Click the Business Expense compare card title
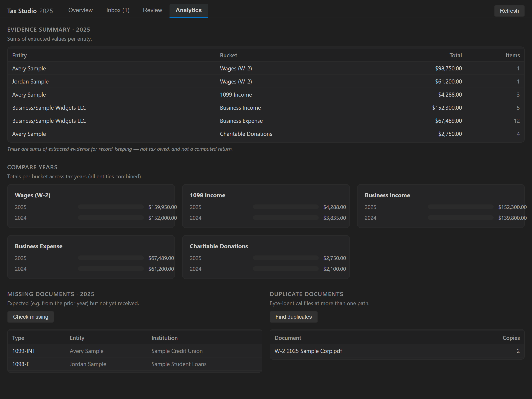Image resolution: width=532 pixels, height=399 pixels. tap(39, 246)
